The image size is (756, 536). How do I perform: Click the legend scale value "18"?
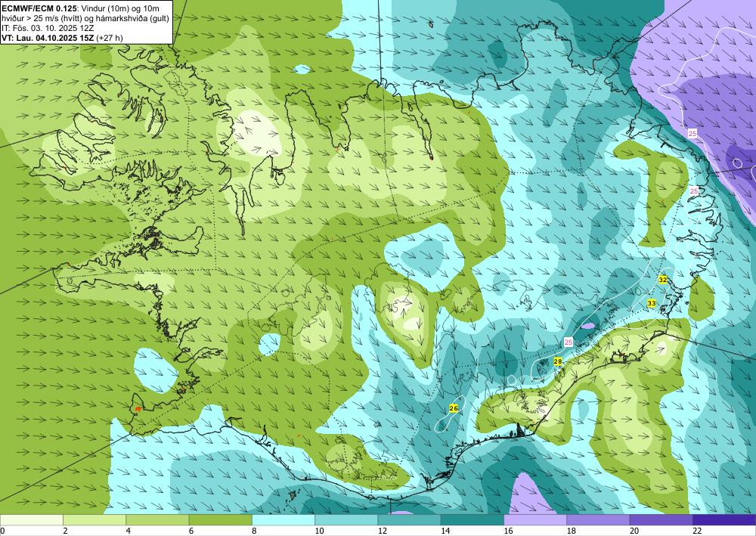(x=572, y=531)
